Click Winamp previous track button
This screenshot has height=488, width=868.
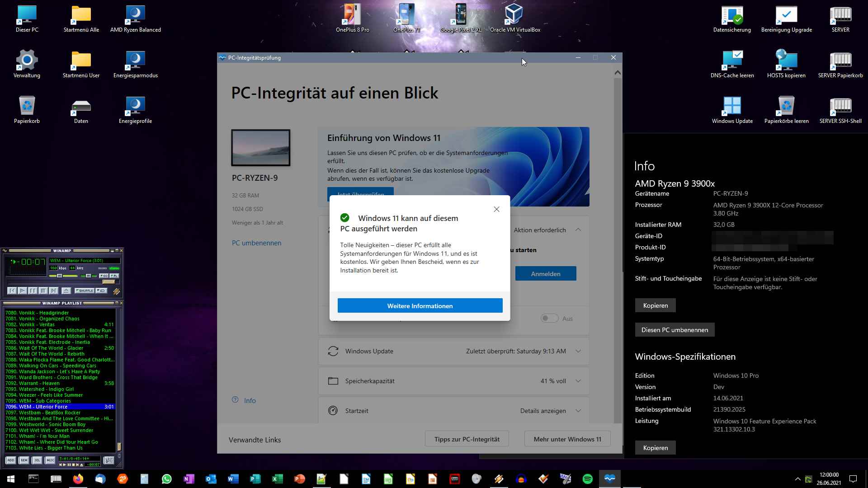(x=12, y=291)
